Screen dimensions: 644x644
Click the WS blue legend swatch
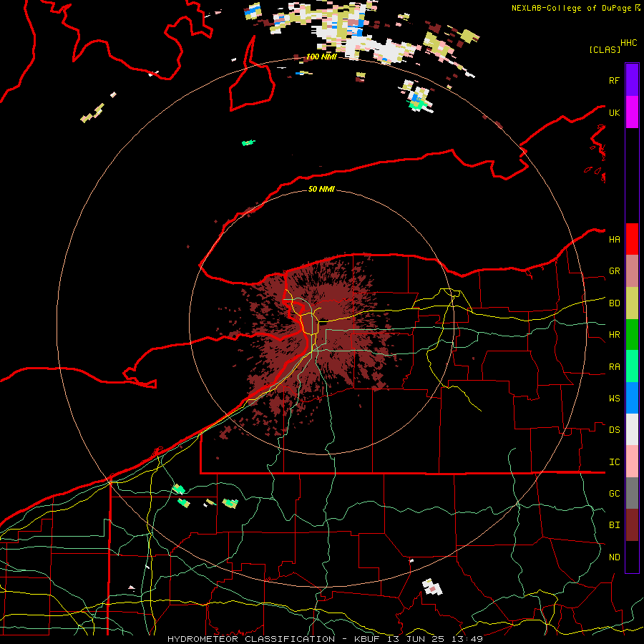[632, 398]
